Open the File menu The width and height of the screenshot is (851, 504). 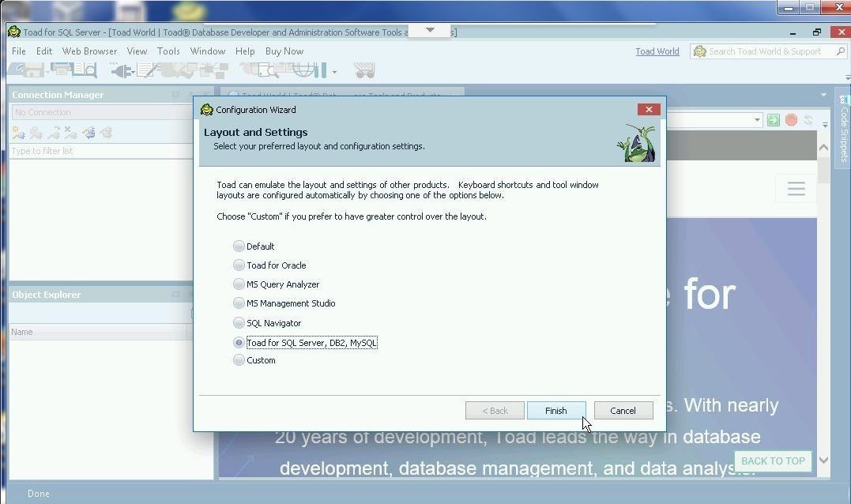[x=19, y=51]
